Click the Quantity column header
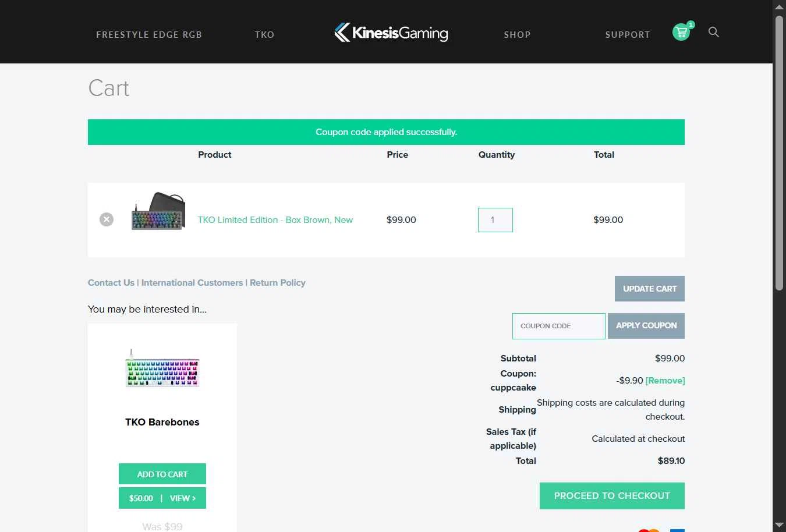The width and height of the screenshot is (786, 532). (497, 155)
